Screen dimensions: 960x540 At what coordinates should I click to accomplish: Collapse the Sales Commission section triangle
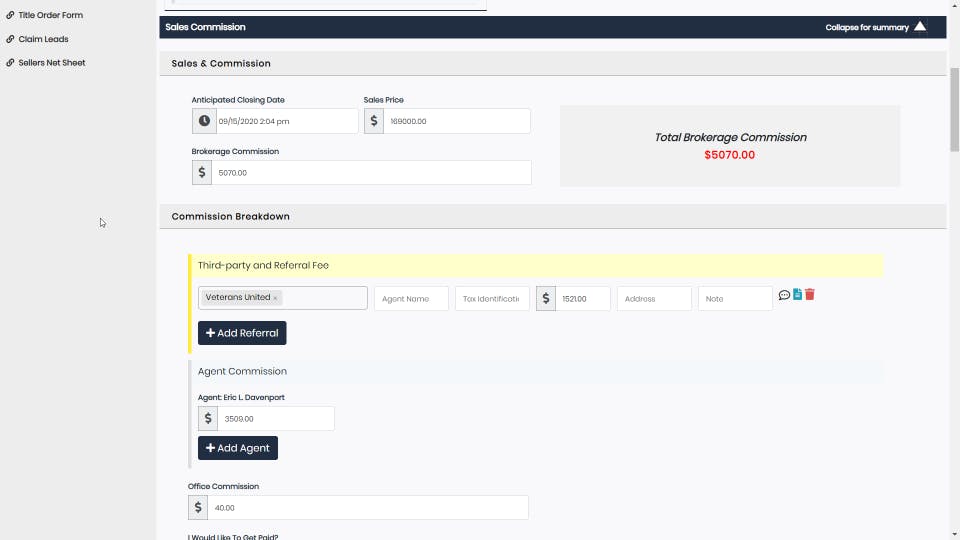click(920, 26)
